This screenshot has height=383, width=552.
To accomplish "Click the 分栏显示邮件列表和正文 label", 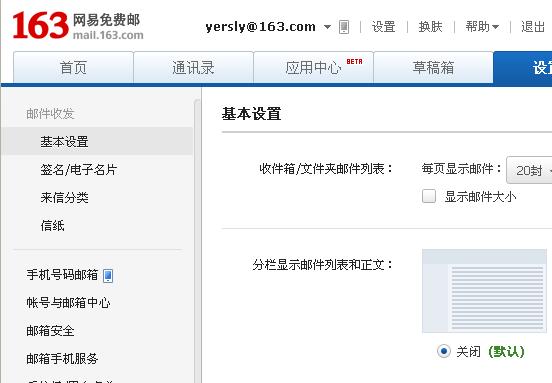I will coord(322,264).
